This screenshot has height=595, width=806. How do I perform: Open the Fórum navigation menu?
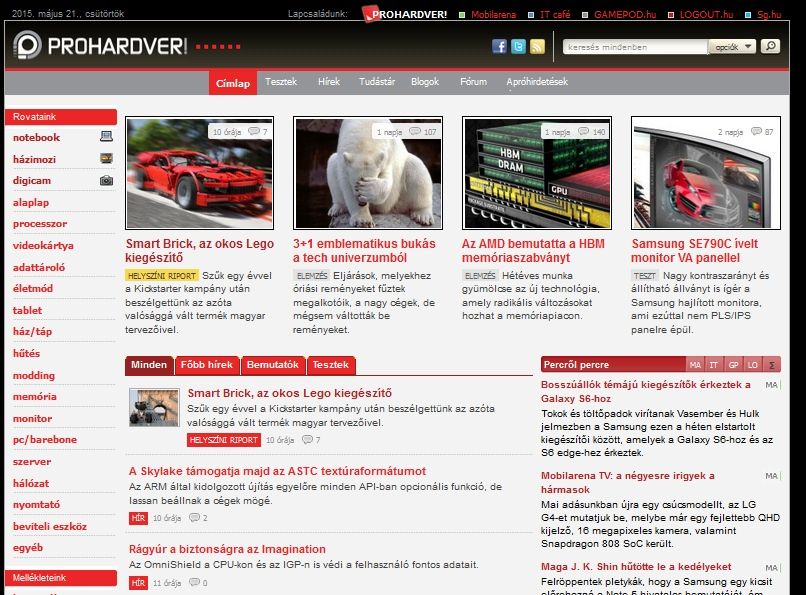pyautogui.click(x=473, y=81)
